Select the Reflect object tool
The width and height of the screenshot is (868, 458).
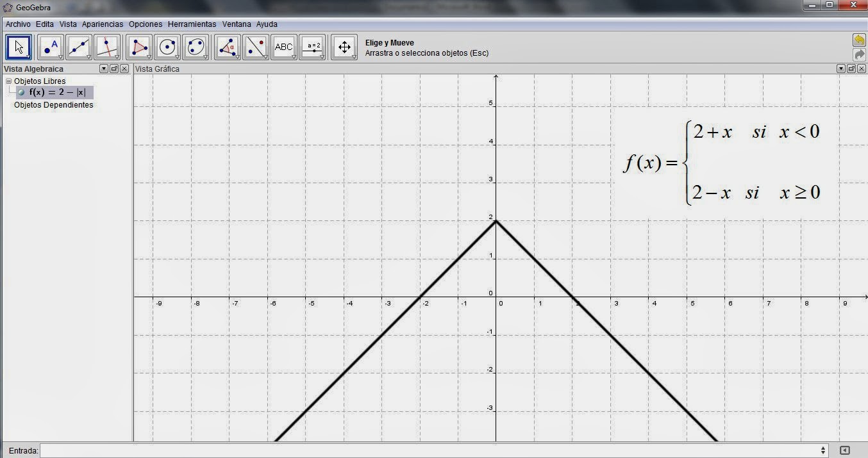tap(255, 46)
